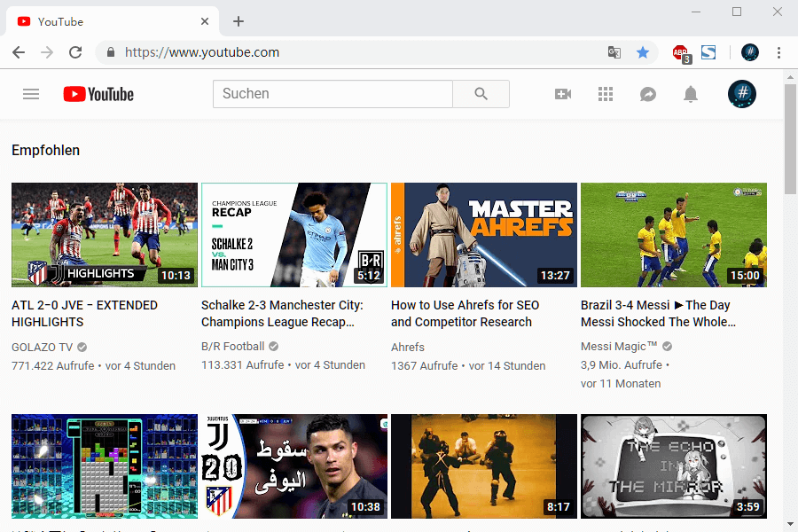The image size is (798, 532).
Task: Open the martial arts fight thumbnail
Action: point(484,466)
